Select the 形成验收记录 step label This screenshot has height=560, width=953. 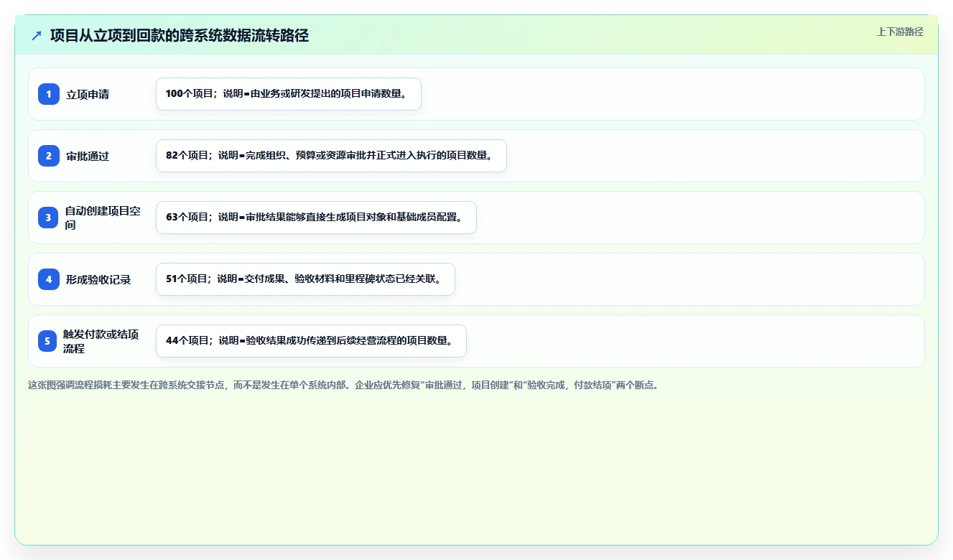pos(98,280)
